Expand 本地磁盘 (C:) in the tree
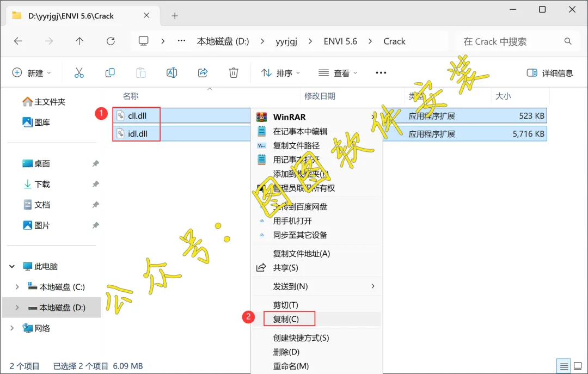The width and height of the screenshot is (588, 374). 17,287
